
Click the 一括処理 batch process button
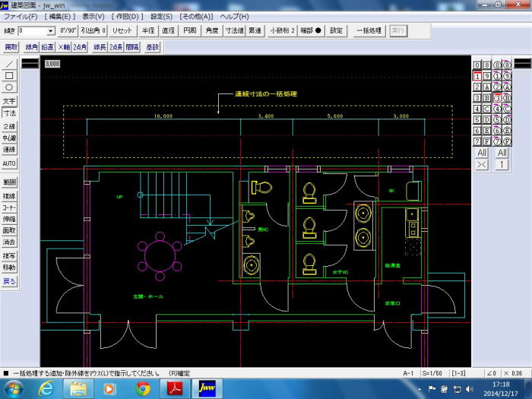369,31
